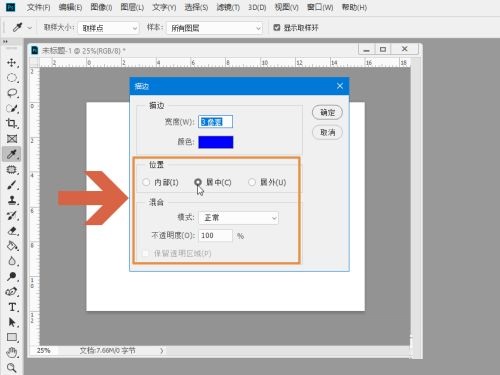This screenshot has width=500, height=375.
Task: Open the 图层(L) menu
Action: pyautogui.click(x=132, y=7)
